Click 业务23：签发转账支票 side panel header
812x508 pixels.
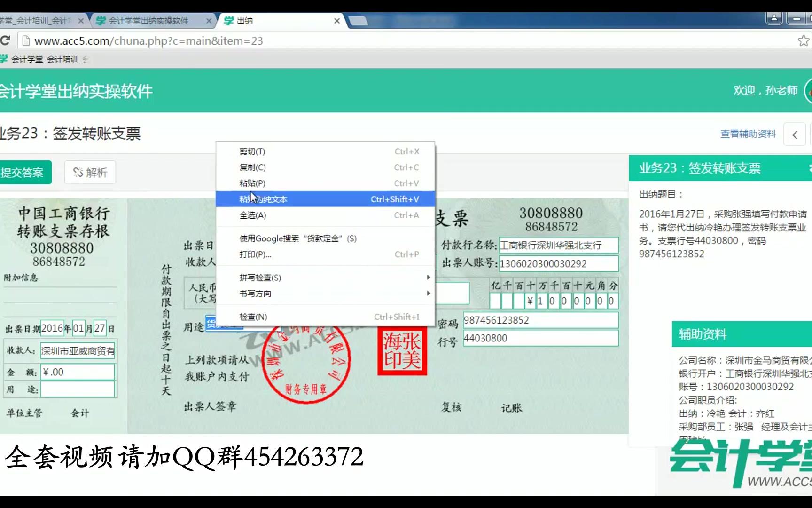[720, 168]
